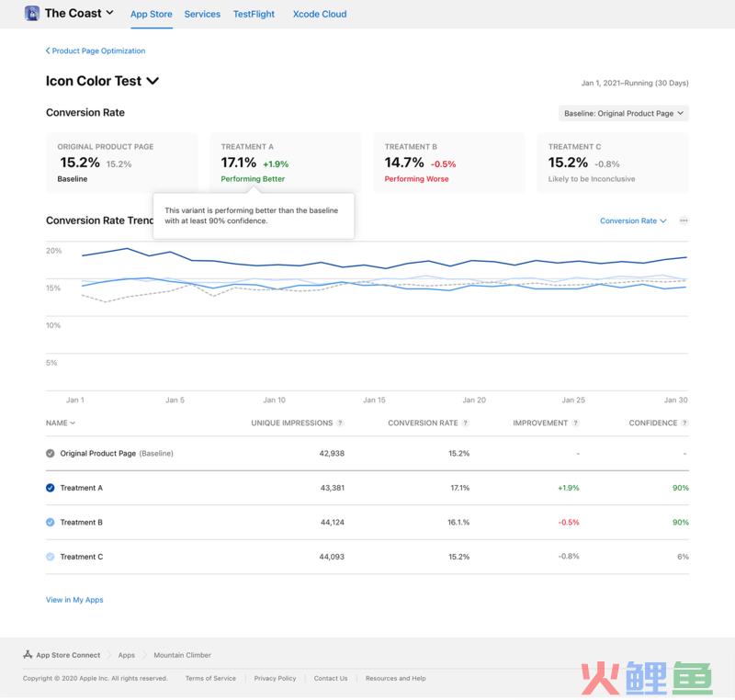Click the Performing Worse status label
735x700 pixels.
[x=417, y=178]
